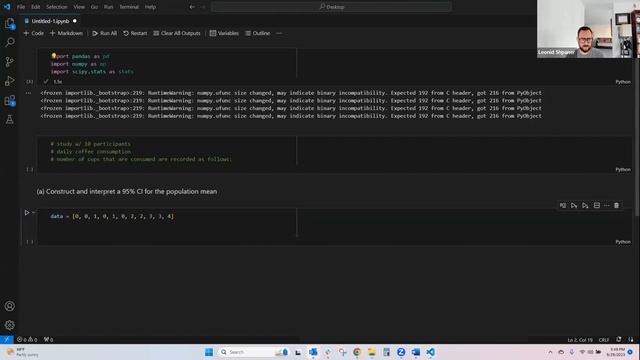The height and width of the screenshot is (360, 640).
Task: Open Visual Studio Code from taskbar
Action: tap(430, 352)
